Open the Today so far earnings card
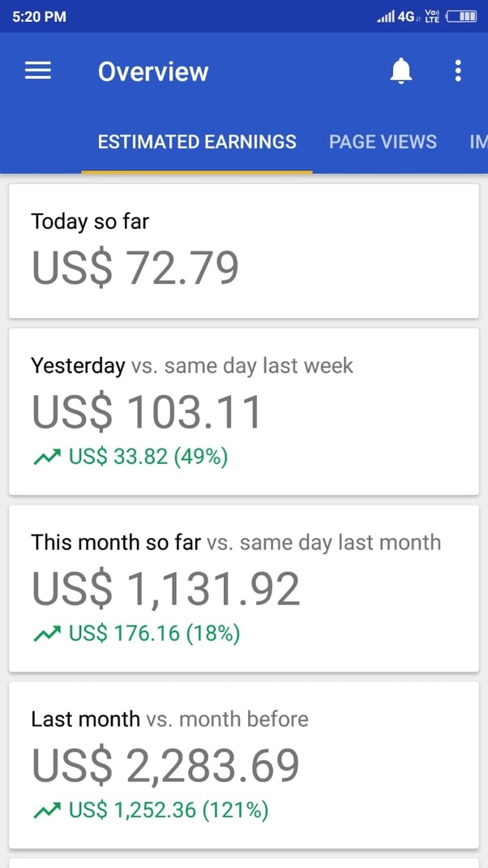 point(244,251)
